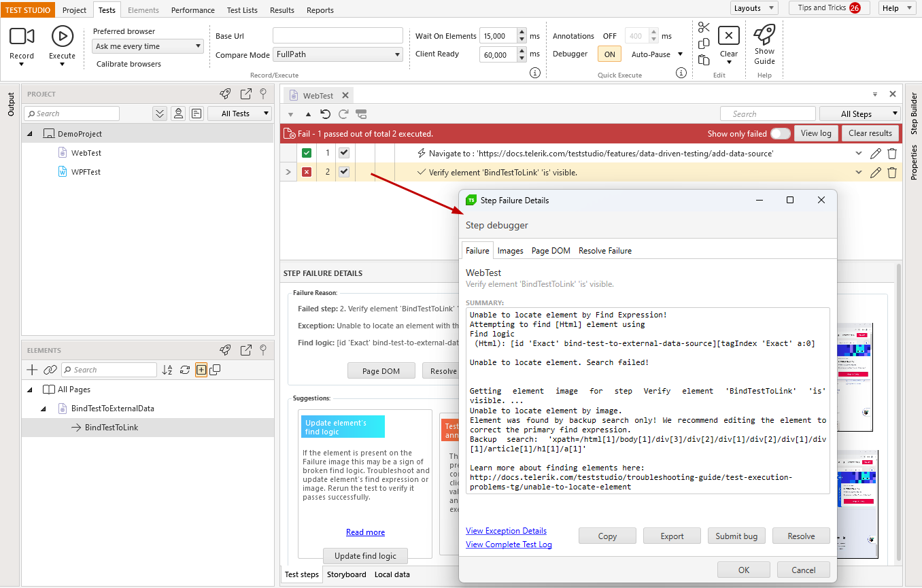Open Tips and Tricks button
The image size is (922, 588).
(830, 8)
